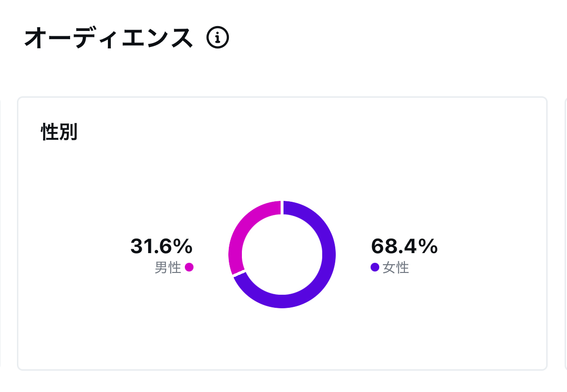Click the 女性 legend label

pos(396,268)
